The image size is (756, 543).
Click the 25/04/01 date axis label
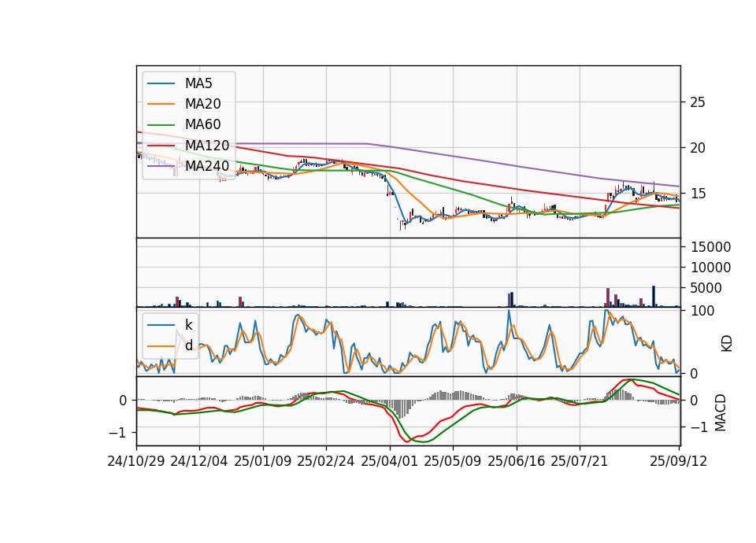coord(390,461)
